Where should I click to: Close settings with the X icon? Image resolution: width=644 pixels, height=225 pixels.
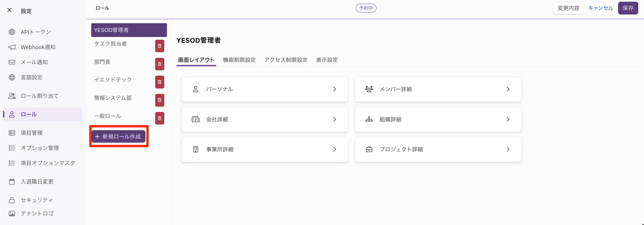pyautogui.click(x=9, y=10)
